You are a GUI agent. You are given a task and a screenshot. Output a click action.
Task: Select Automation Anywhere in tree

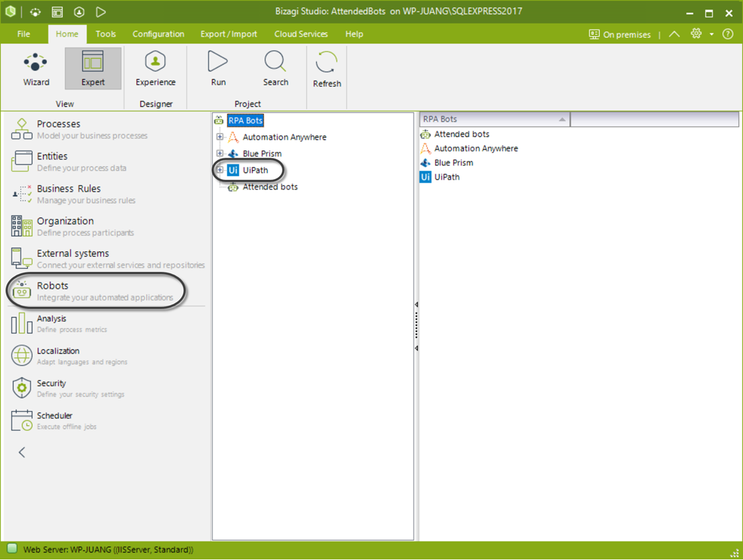click(x=284, y=137)
